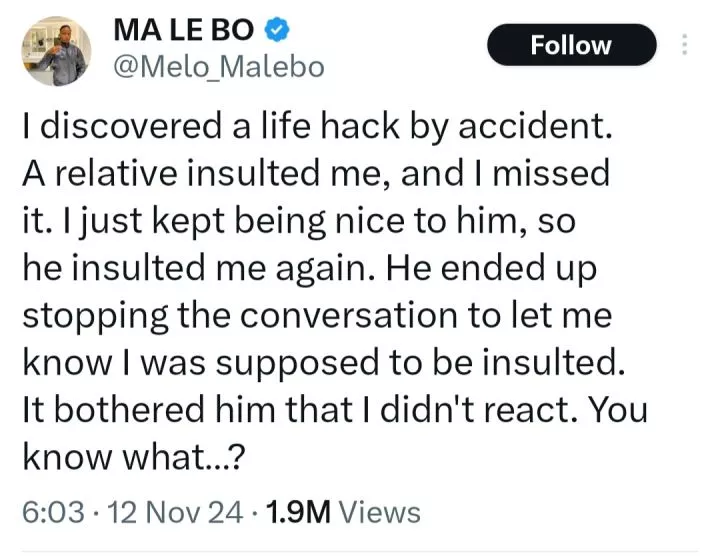Open MA LE BO's profile picture

(57, 50)
